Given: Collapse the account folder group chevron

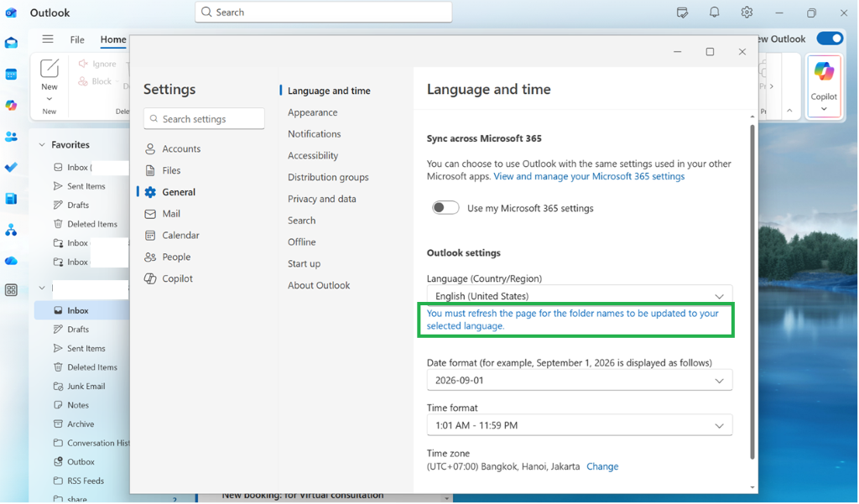Looking at the screenshot, I should tap(42, 288).
